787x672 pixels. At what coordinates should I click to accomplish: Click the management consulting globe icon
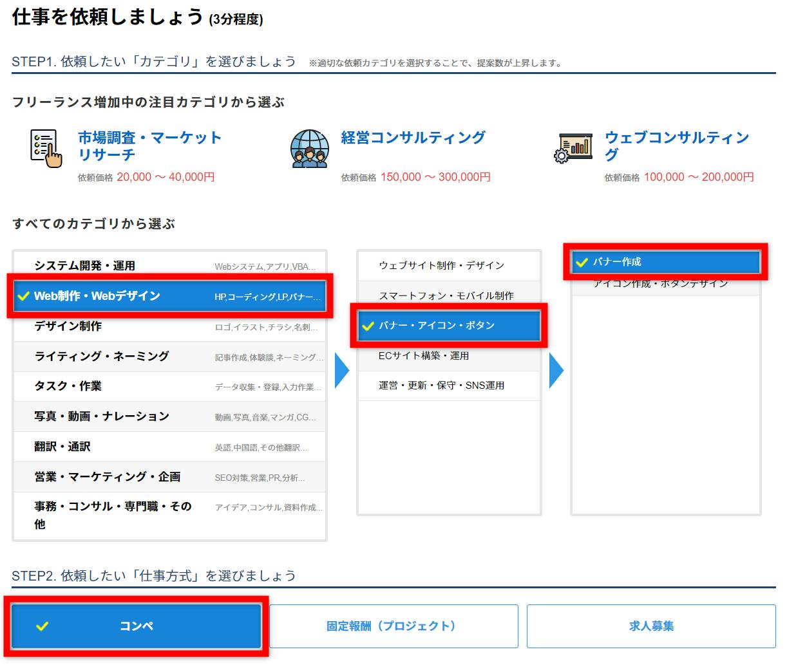tap(309, 148)
